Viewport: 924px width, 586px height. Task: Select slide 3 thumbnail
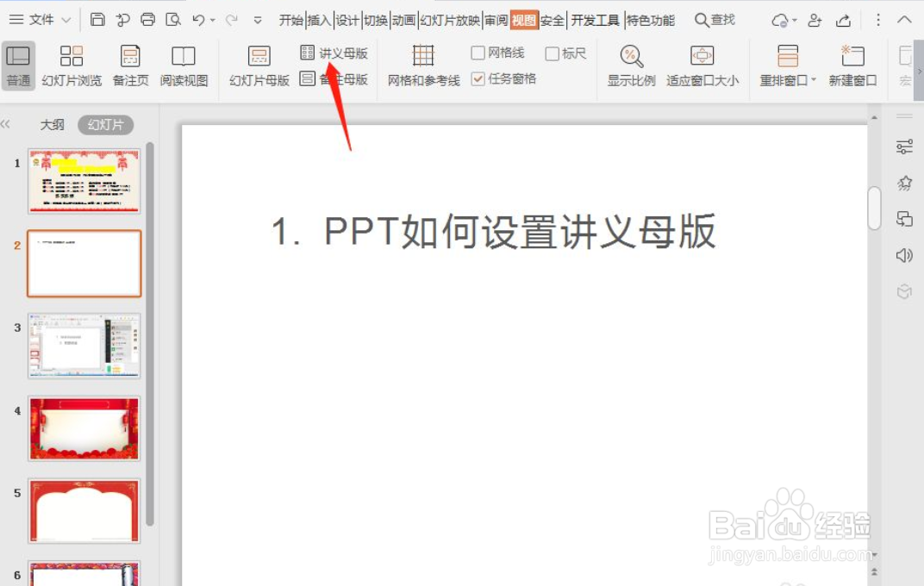(x=84, y=346)
